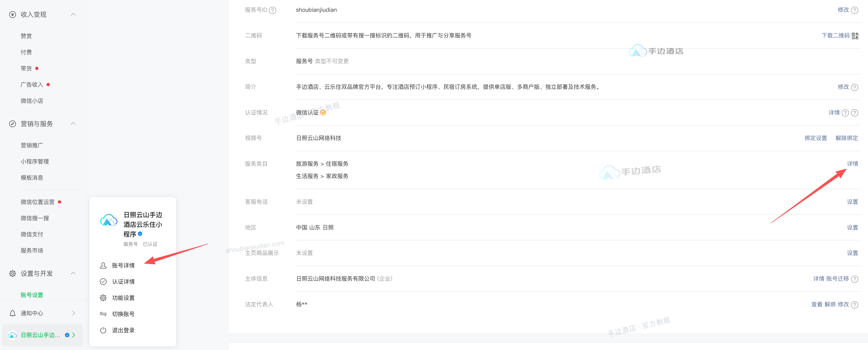Screen dimensions: 868x350
Task: Click the 通知中心 bell icon
Action: 13,313
